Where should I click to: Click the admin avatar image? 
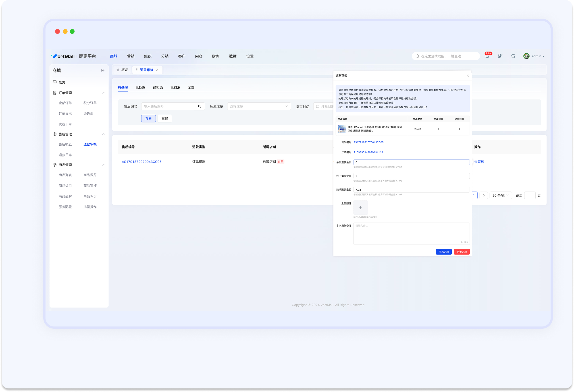click(x=526, y=56)
